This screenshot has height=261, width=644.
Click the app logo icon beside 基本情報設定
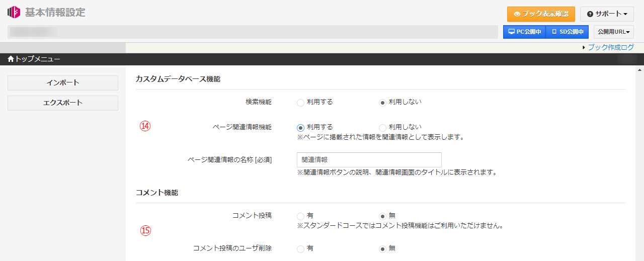tap(14, 12)
